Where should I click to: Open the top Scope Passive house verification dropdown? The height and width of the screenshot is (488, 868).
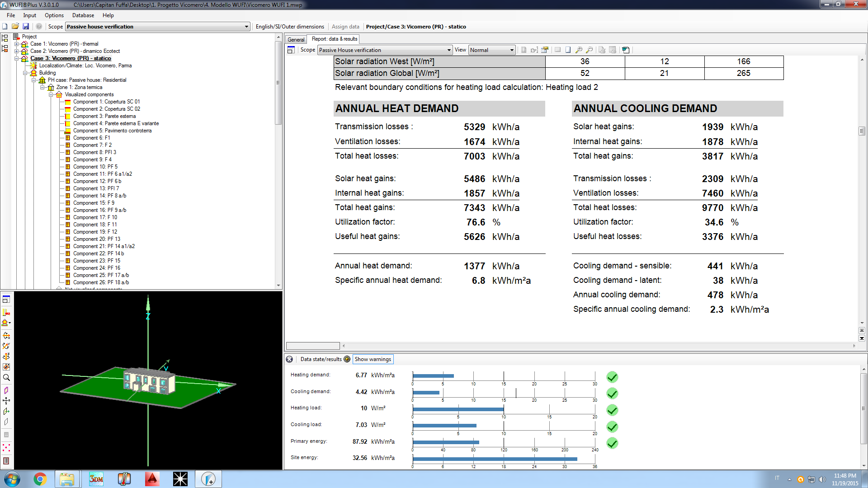246,27
